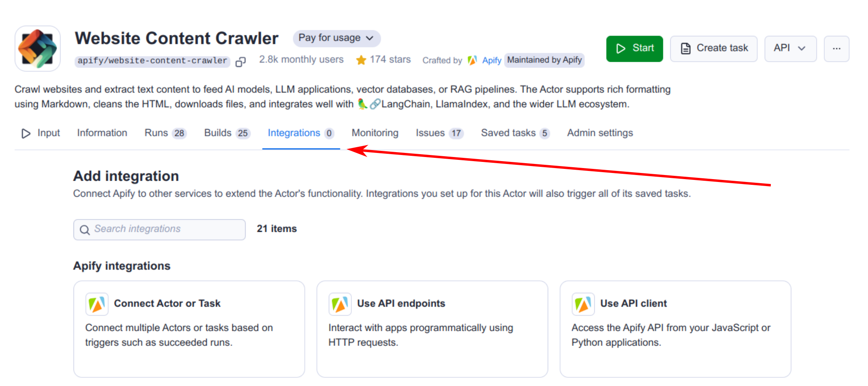868x386 pixels.
Task: Switch to the Monitoring tab
Action: 374,132
